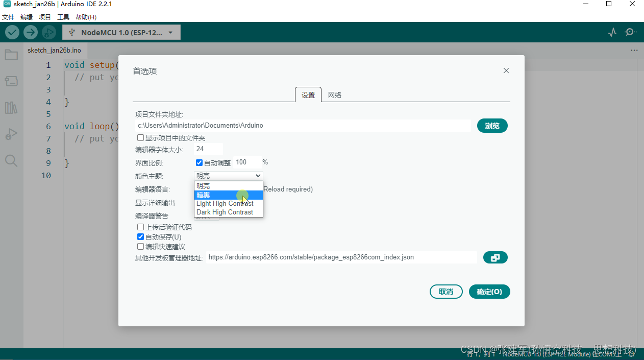The width and height of the screenshot is (644, 360).
Task: Click the 显示详细输出 label
Action: (155, 203)
